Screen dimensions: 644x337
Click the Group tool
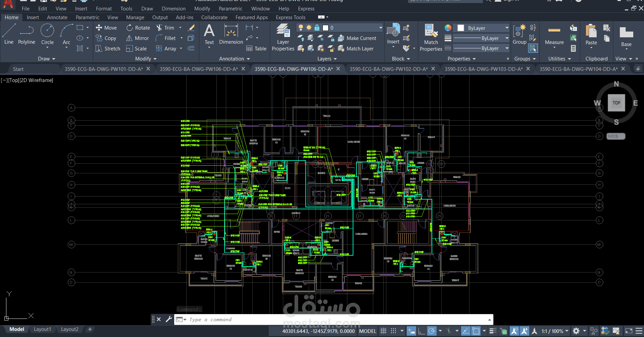[x=519, y=34]
